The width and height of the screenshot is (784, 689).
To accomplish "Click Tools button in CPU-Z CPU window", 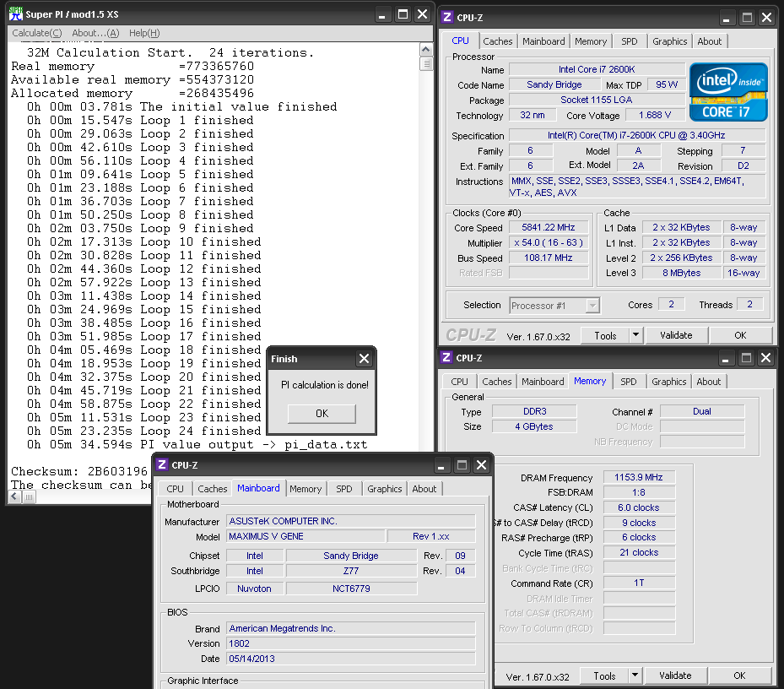I will pyautogui.click(x=605, y=336).
